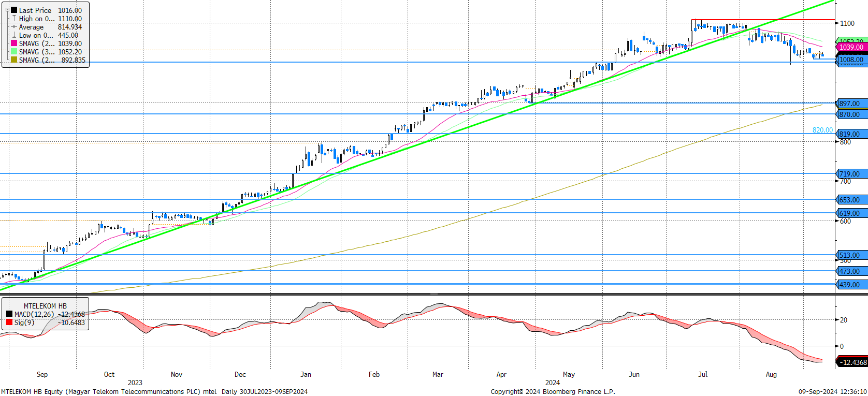This screenshot has height=396, width=868.
Task: Select the light blue 820.00 annotation
Action: (x=822, y=130)
